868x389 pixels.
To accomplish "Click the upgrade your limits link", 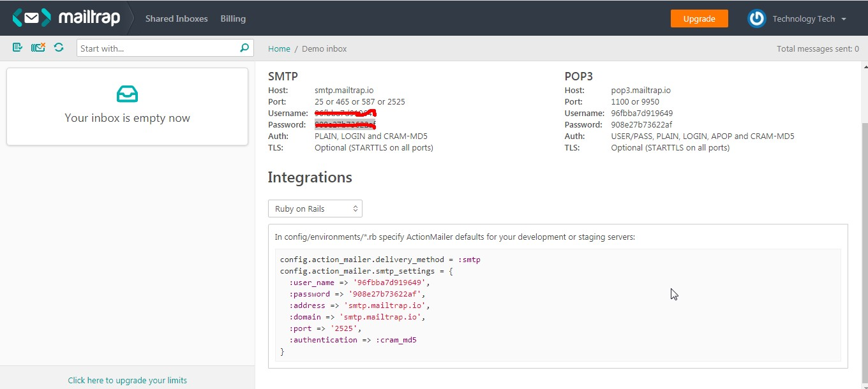I will coord(128,380).
